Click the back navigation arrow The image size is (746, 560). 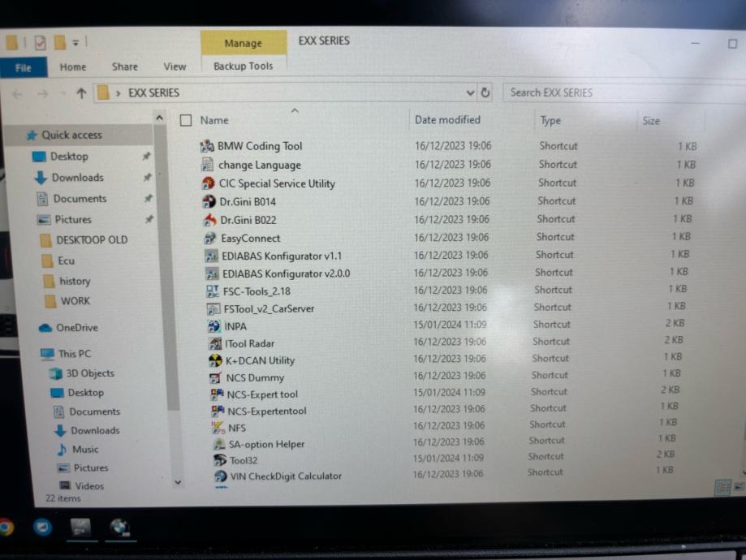pos(18,94)
